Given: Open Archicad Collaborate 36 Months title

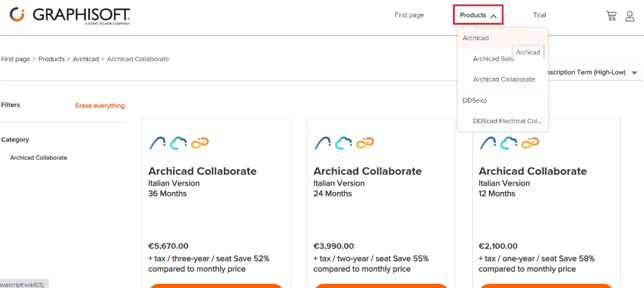Looking at the screenshot, I should pyautogui.click(x=202, y=171).
